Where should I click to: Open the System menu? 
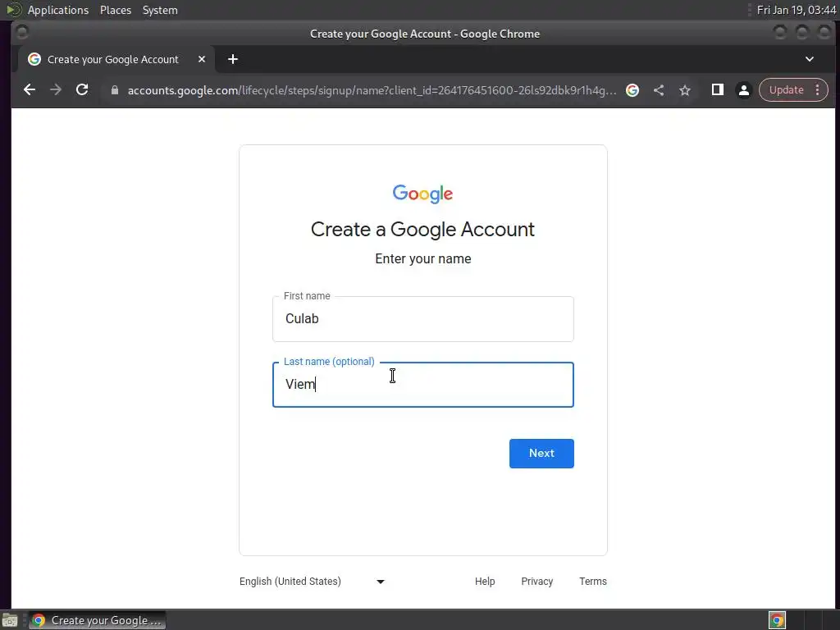coord(160,10)
